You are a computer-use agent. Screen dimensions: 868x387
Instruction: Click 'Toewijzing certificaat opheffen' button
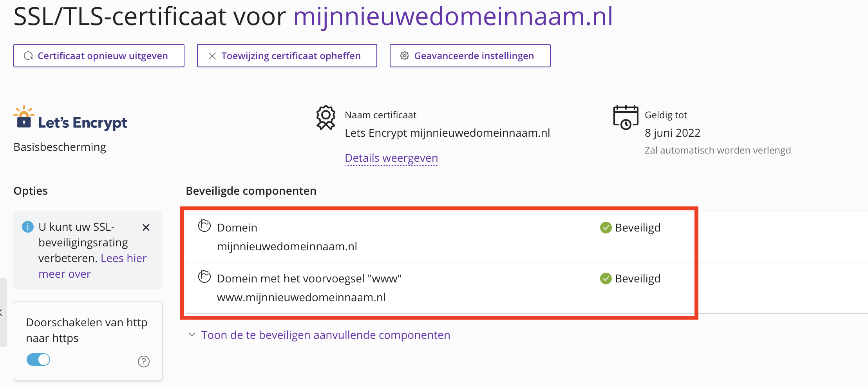click(287, 56)
